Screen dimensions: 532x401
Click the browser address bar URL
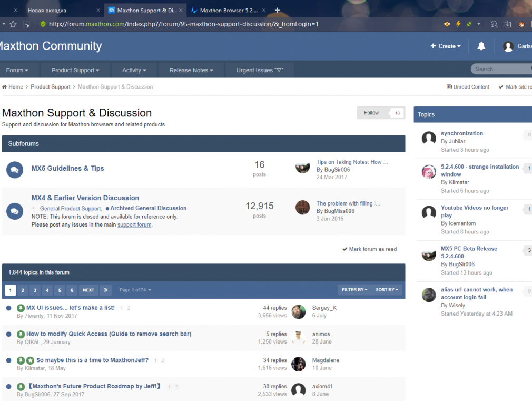(x=183, y=24)
